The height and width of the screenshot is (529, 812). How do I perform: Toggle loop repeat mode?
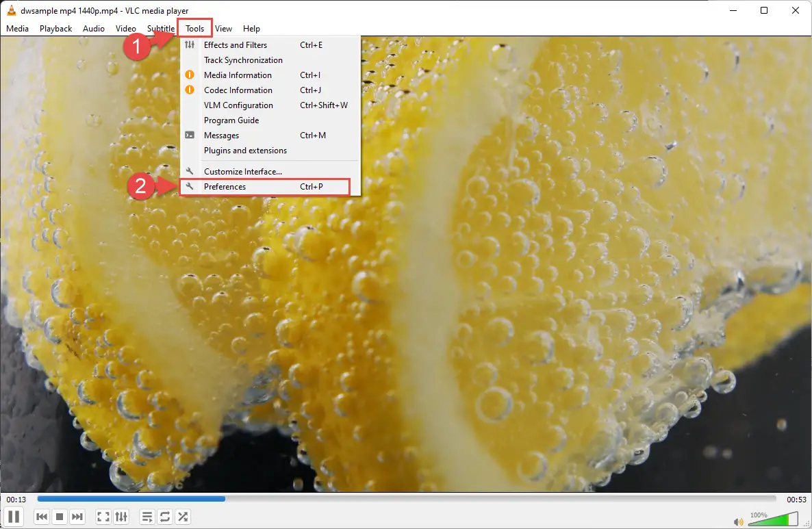click(x=165, y=517)
